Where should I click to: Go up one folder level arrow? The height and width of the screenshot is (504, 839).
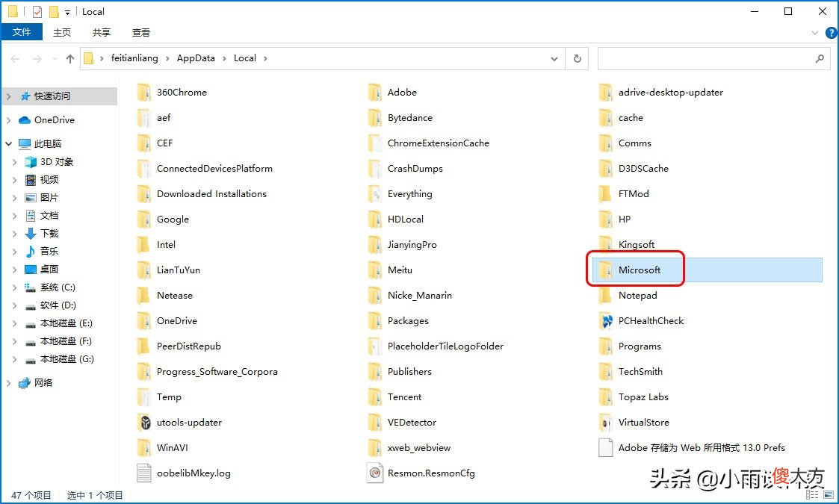(x=70, y=59)
